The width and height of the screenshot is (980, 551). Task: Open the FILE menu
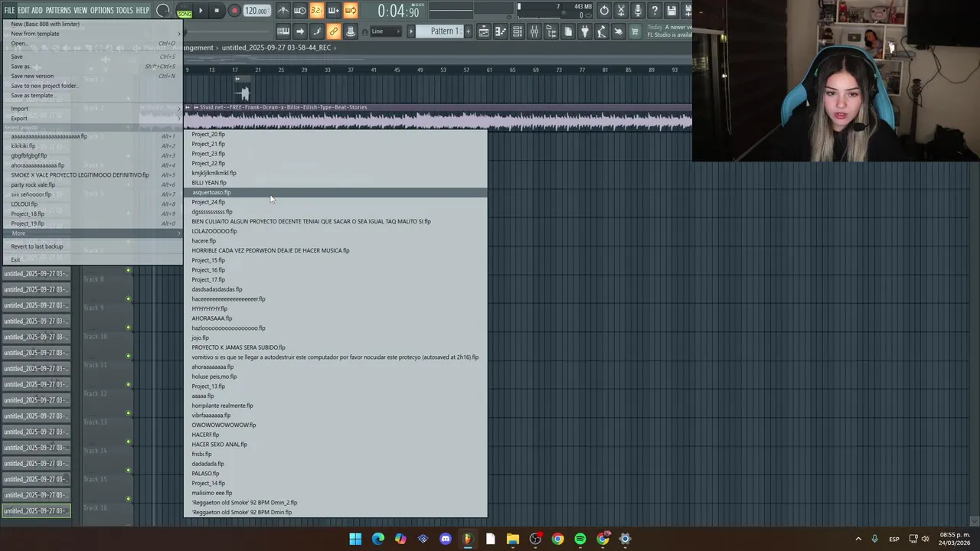click(9, 10)
